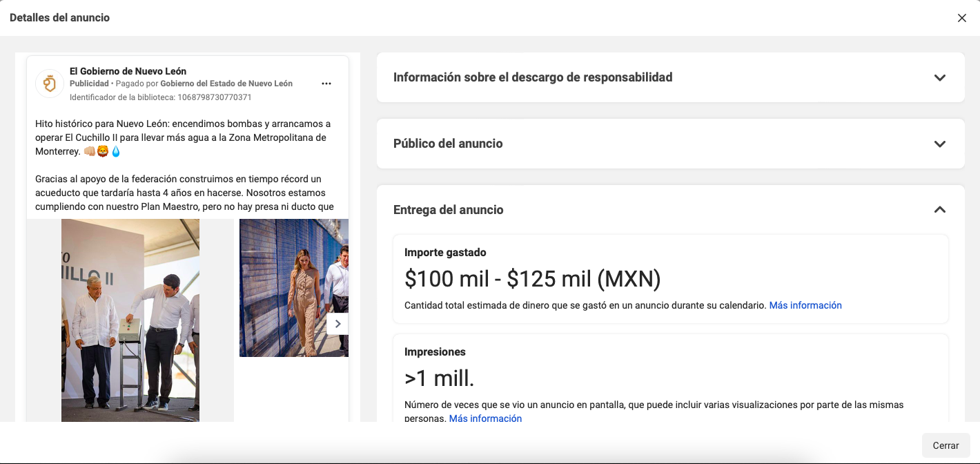
Task: Advance carousel with the next arrow
Action: (337, 323)
